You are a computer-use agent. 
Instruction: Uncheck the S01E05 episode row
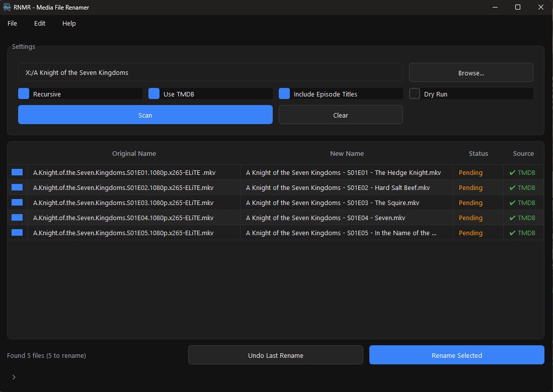17,233
